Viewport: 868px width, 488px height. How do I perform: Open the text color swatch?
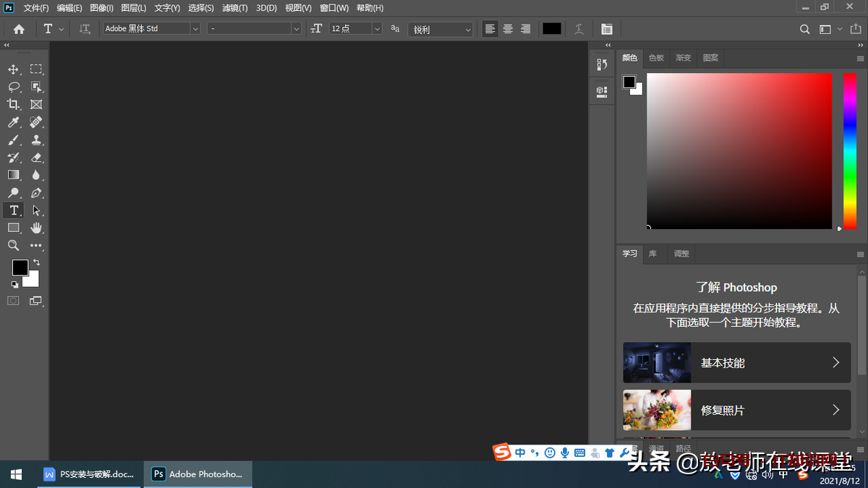click(551, 29)
